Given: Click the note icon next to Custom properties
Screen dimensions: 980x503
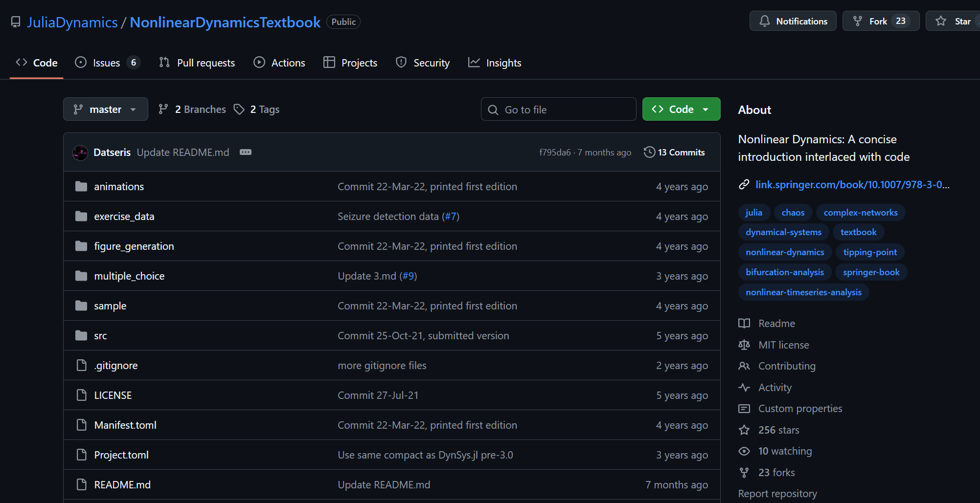Looking at the screenshot, I should click(x=744, y=408).
